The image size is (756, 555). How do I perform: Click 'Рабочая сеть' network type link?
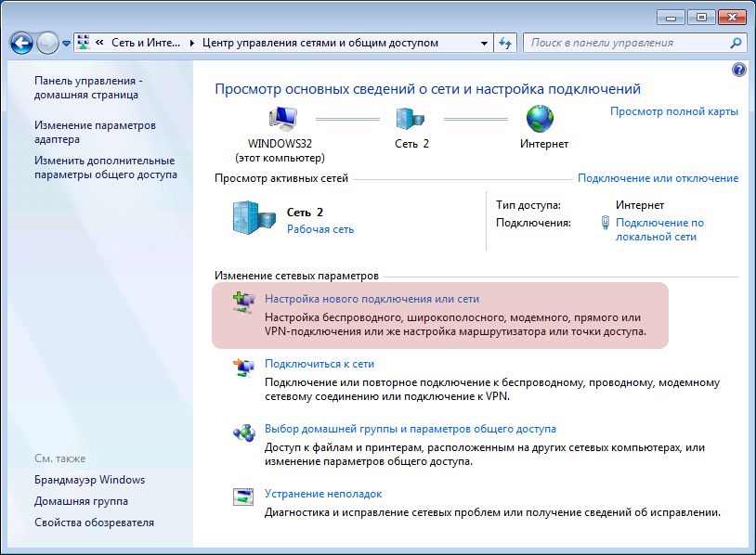[320, 229]
